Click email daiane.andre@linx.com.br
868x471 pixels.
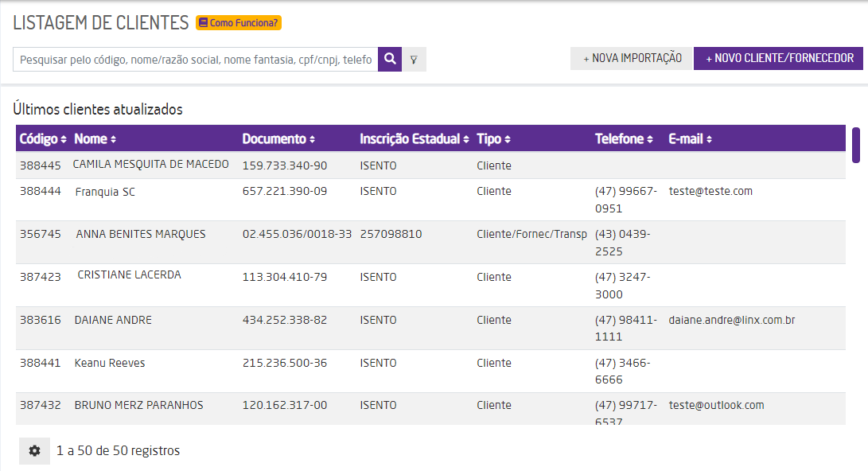click(731, 320)
